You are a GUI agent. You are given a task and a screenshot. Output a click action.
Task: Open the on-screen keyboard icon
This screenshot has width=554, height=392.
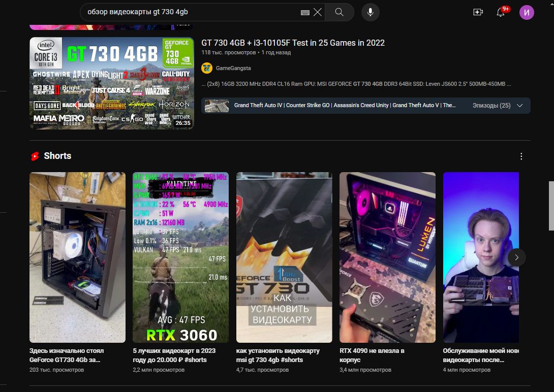[x=305, y=12]
